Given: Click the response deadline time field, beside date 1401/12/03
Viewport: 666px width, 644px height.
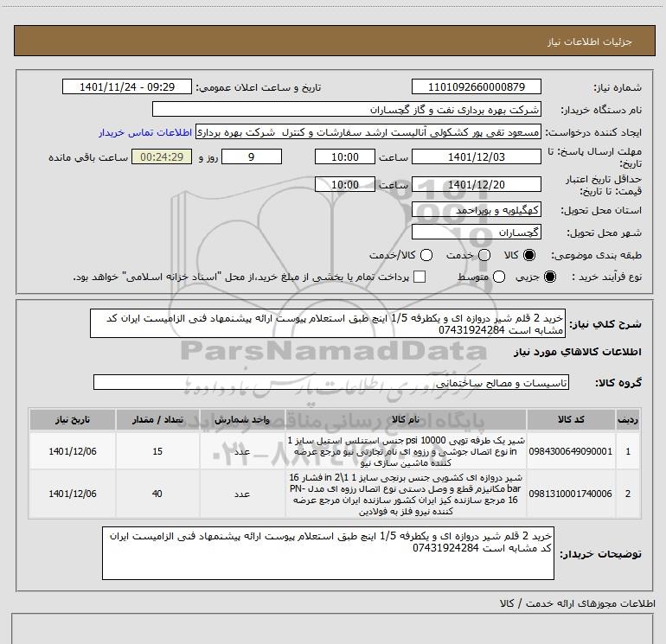Looking at the screenshot, I should point(345,156).
